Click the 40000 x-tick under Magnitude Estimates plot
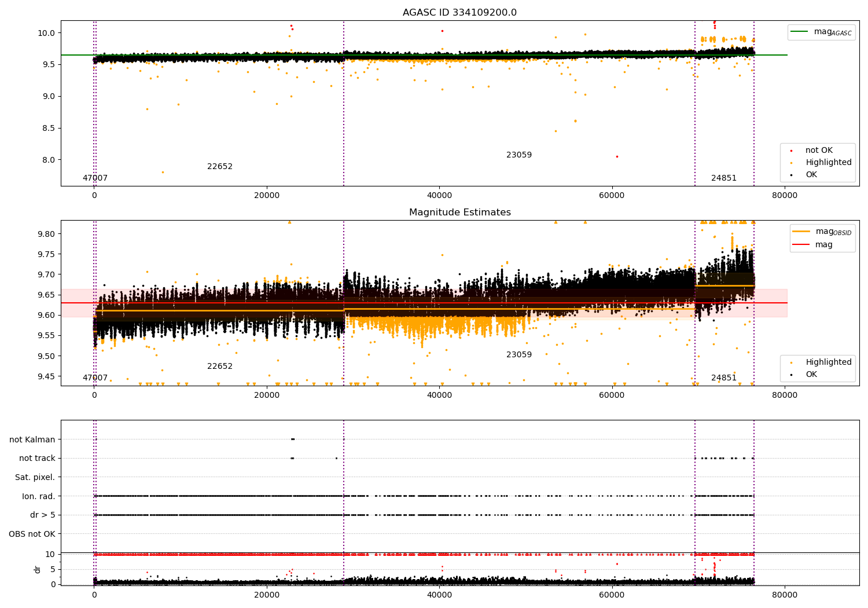Screen dimensions: 868x608 click(x=439, y=395)
